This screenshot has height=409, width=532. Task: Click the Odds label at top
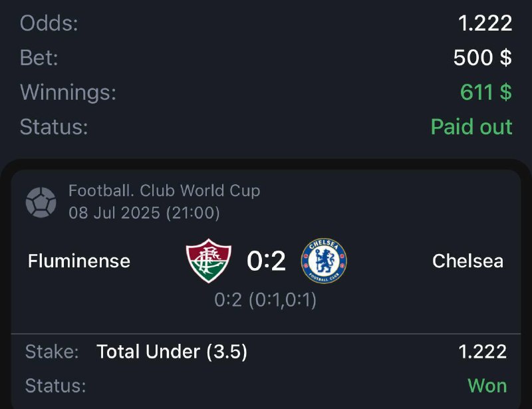[x=49, y=23]
